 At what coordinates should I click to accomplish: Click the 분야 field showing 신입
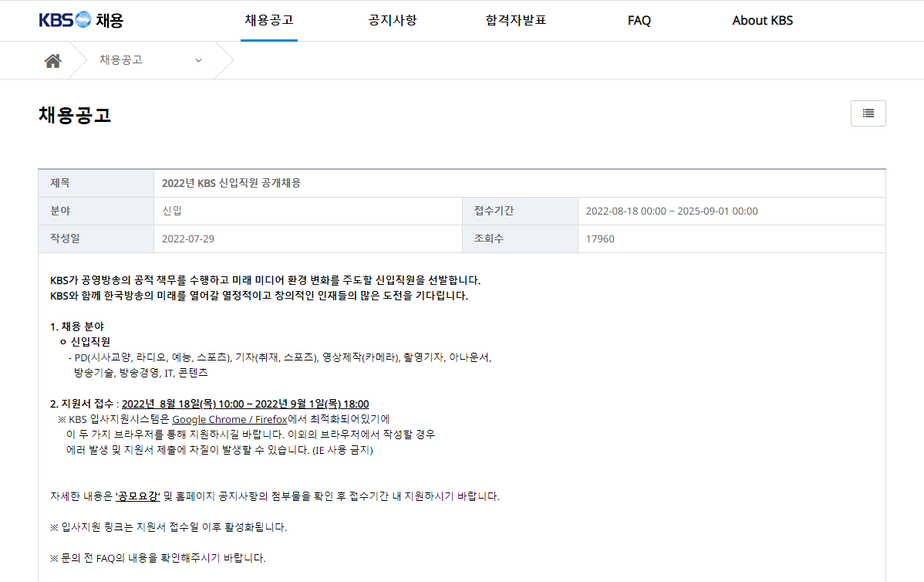(x=171, y=211)
